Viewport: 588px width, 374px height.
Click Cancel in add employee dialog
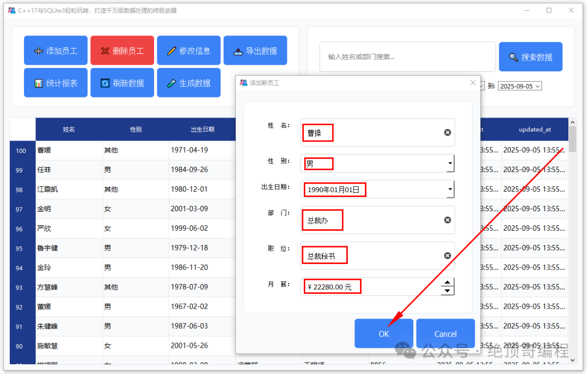445,334
